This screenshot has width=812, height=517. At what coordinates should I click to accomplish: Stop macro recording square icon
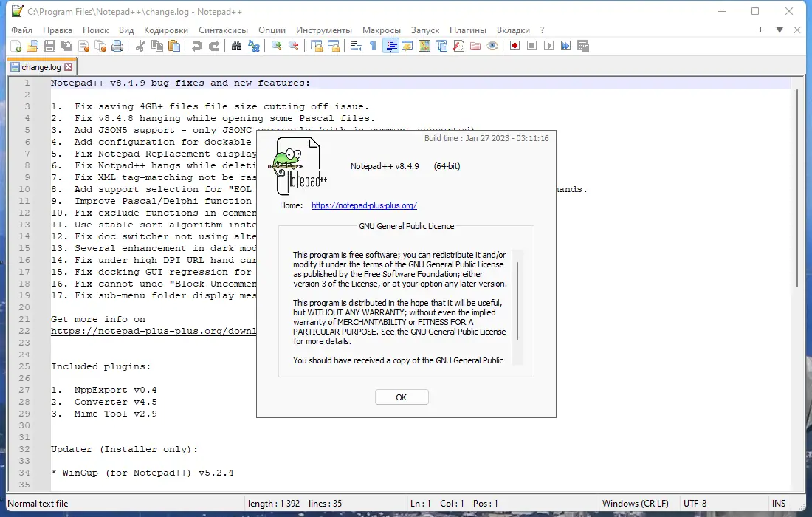(531, 46)
